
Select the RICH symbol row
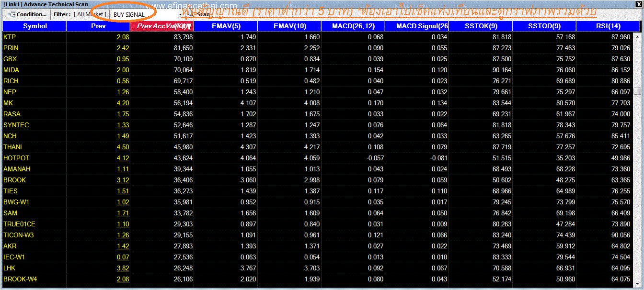pyautogui.click(x=318, y=81)
